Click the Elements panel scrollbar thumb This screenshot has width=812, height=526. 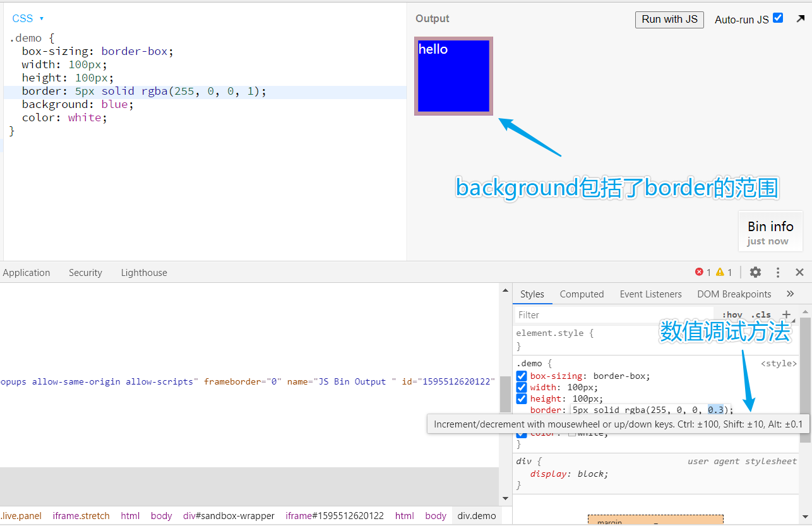click(505, 395)
